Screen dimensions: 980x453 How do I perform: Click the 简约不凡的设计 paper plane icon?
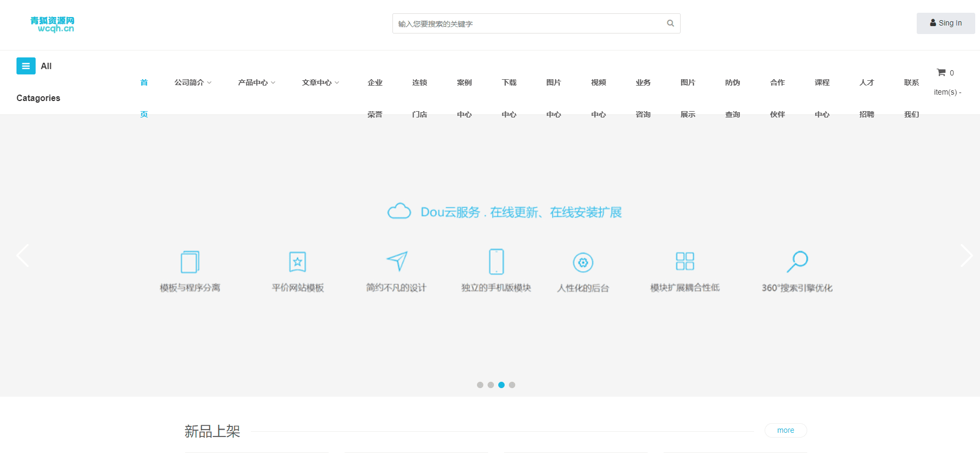(397, 261)
